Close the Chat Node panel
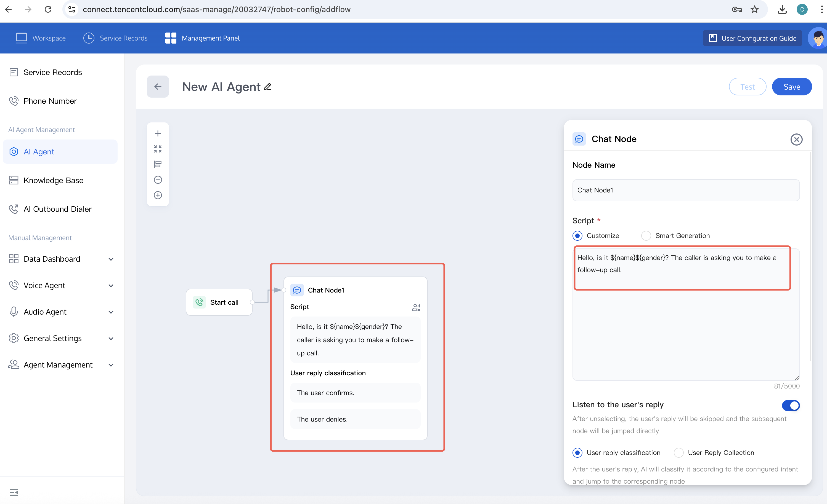The height and width of the screenshot is (504, 827). point(796,139)
